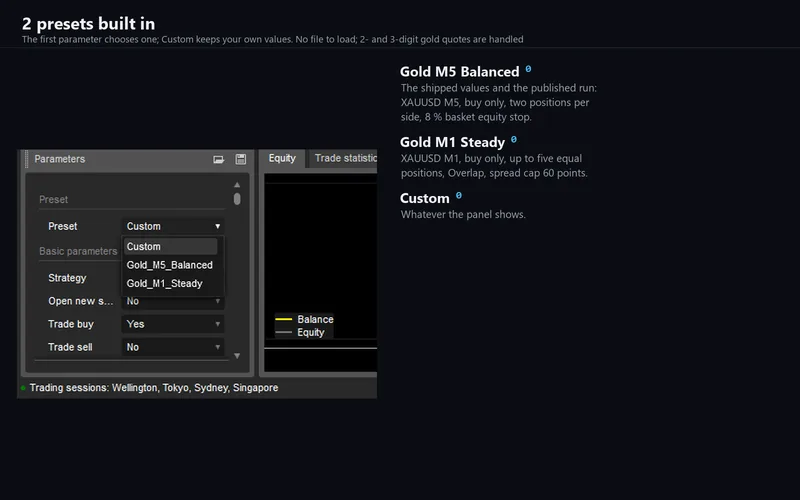Click the load parameters folder icon
Screen dimensions: 800x500
click(218, 159)
